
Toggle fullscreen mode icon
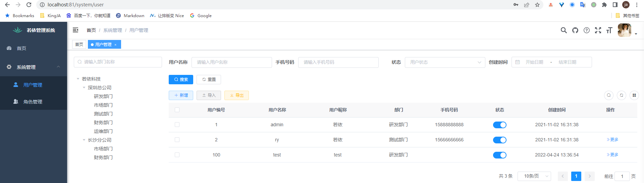598,30
